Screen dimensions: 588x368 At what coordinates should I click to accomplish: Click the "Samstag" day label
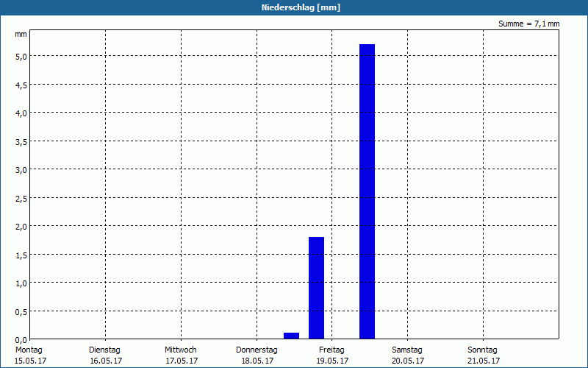click(x=407, y=350)
